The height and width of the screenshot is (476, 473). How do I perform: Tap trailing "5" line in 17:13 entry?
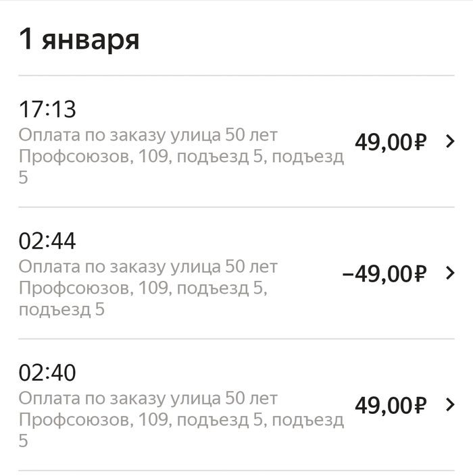tap(24, 178)
